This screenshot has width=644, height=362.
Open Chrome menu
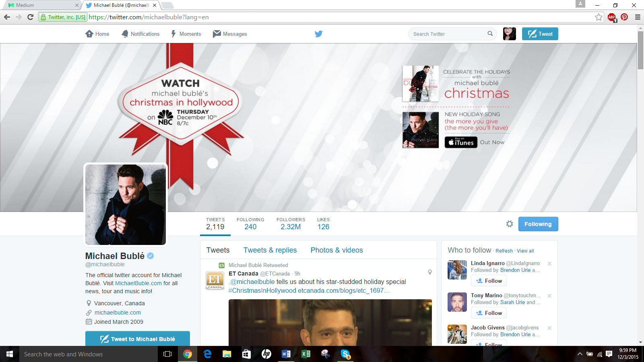tap(638, 17)
